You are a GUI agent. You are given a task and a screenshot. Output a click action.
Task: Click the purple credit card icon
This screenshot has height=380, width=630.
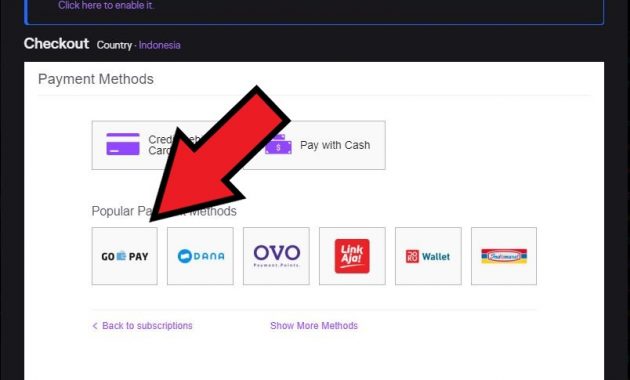(123, 144)
